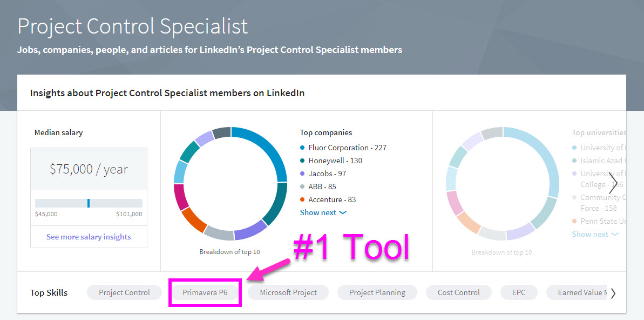Select ABB - 85 legend entry
The height and width of the screenshot is (320, 644).
(x=318, y=186)
